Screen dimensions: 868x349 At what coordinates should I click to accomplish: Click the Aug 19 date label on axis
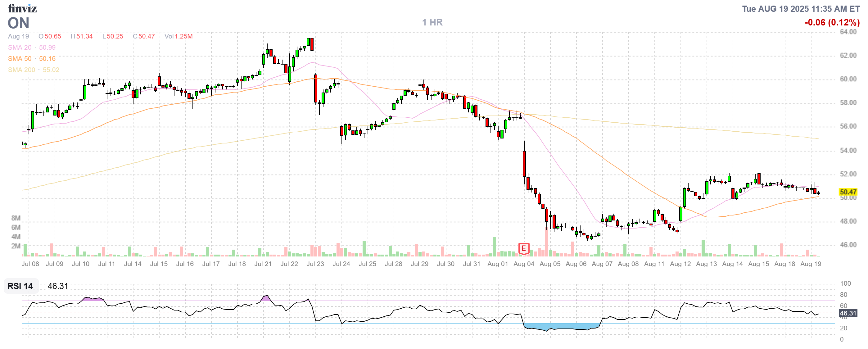click(811, 264)
